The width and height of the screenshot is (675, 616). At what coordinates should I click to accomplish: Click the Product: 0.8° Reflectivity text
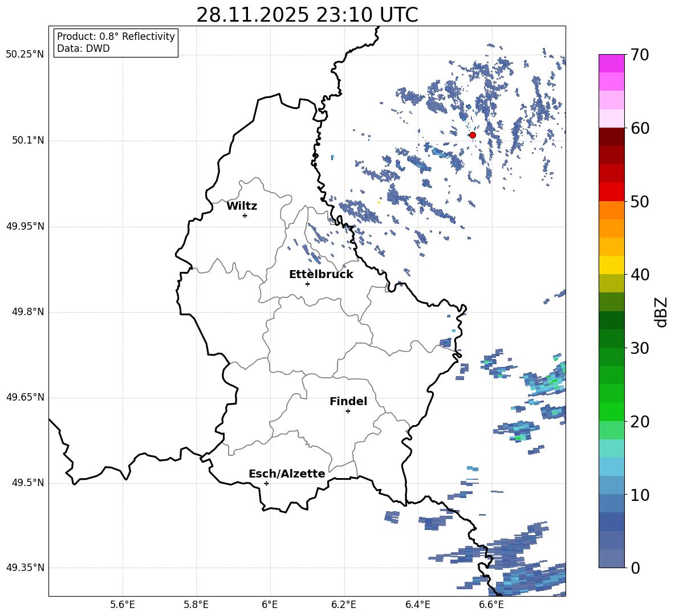tap(116, 36)
